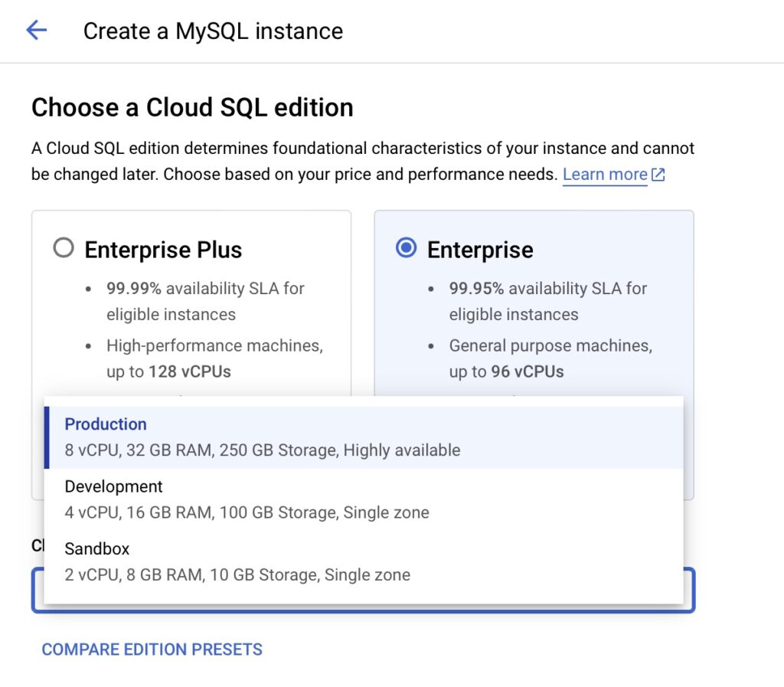Click the General purpose machines bullet text

coord(550,346)
